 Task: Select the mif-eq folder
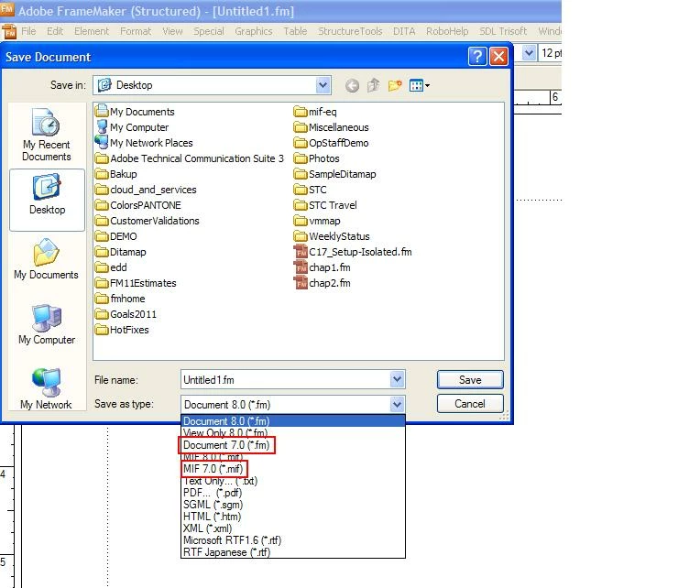click(315, 112)
